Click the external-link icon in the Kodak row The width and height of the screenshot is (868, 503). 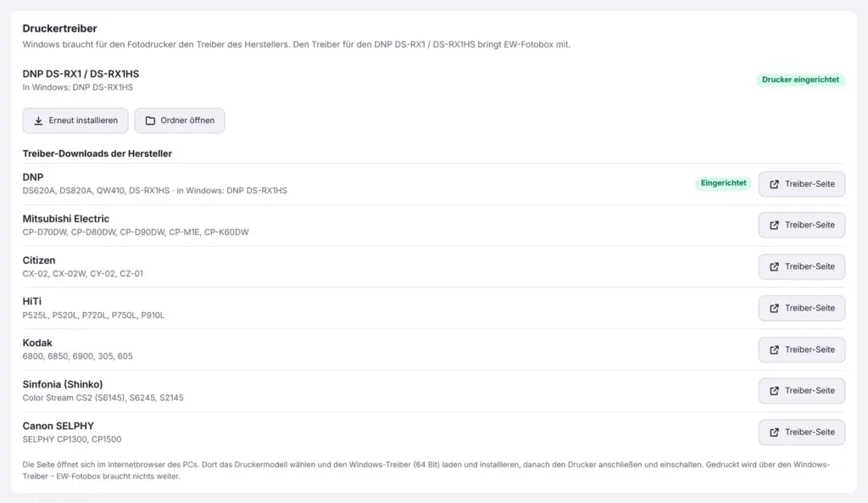[774, 350]
